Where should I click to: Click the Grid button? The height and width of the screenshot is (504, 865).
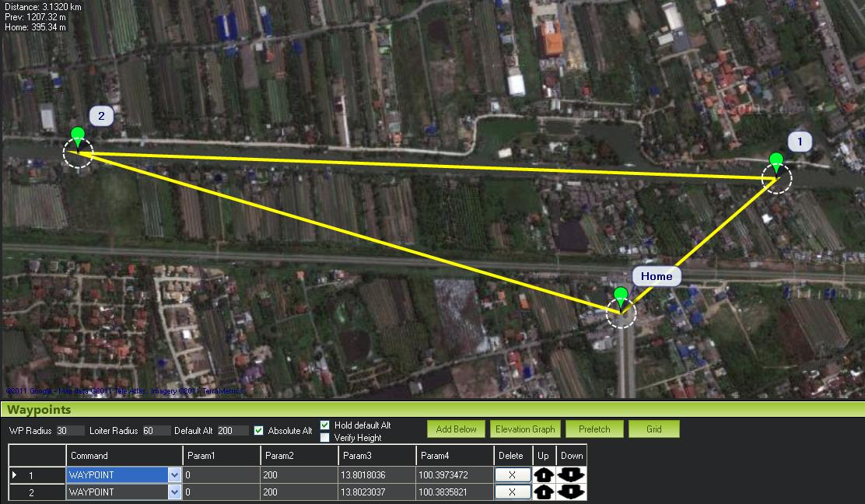click(653, 429)
